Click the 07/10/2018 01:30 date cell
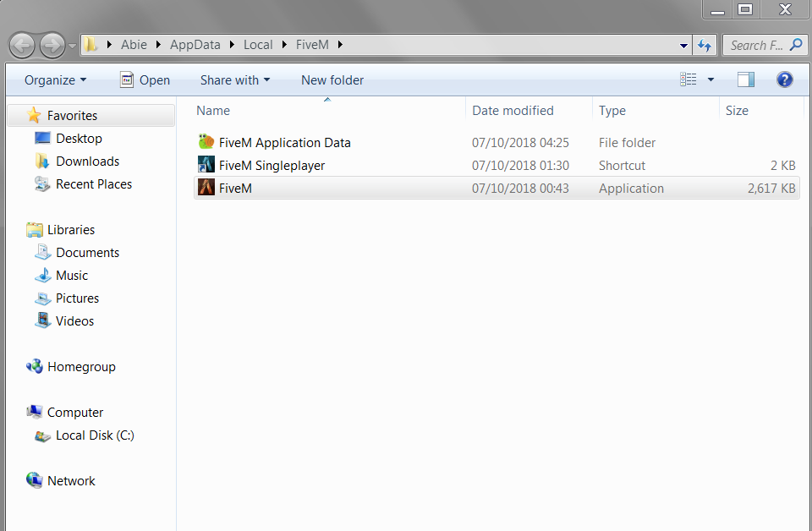The image size is (812, 531). pos(520,166)
